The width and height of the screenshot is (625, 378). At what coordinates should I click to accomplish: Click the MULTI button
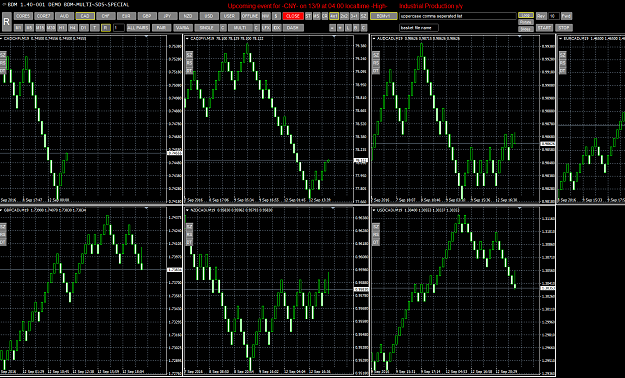click(240, 28)
